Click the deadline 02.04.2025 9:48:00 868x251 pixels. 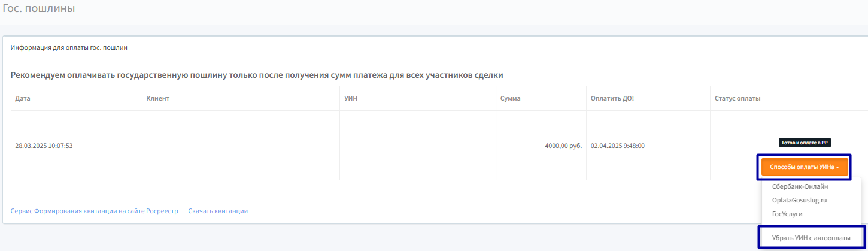(617, 146)
